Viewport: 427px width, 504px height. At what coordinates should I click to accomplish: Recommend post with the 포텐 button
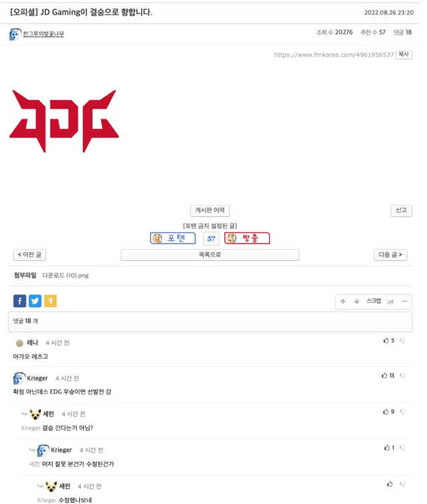point(173,238)
